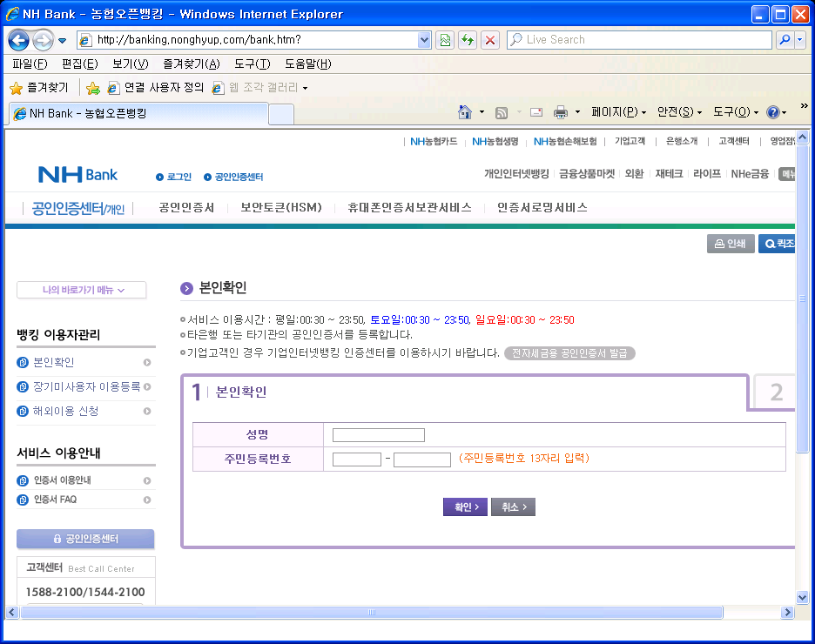Open the Home icon dropdown arrow
Viewport: 815px width, 644px height.
coord(482,112)
